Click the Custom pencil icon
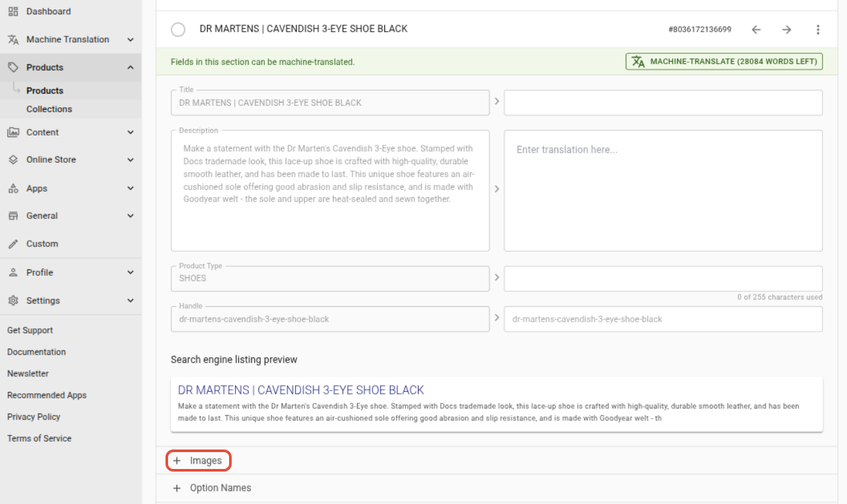This screenshot has height=504, width=847. (x=13, y=243)
